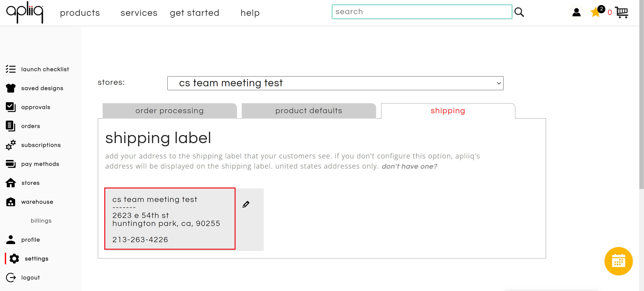Click the yellow calendar floating button
The width and height of the screenshot is (644, 291).
(x=618, y=261)
